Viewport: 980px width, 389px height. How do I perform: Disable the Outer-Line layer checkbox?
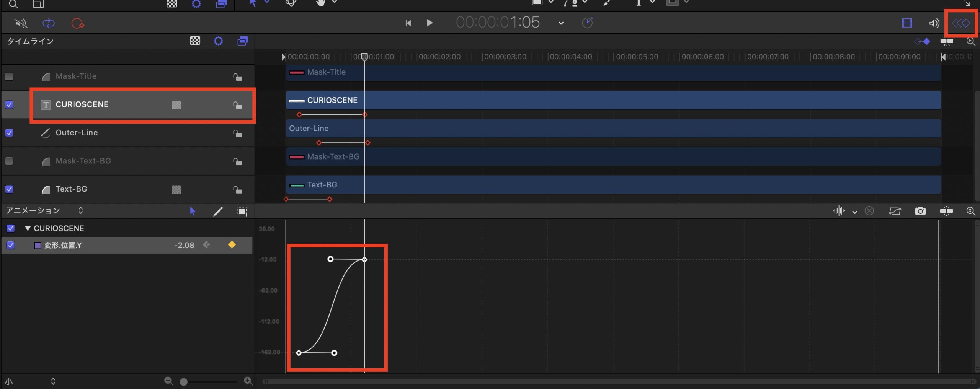pos(9,133)
